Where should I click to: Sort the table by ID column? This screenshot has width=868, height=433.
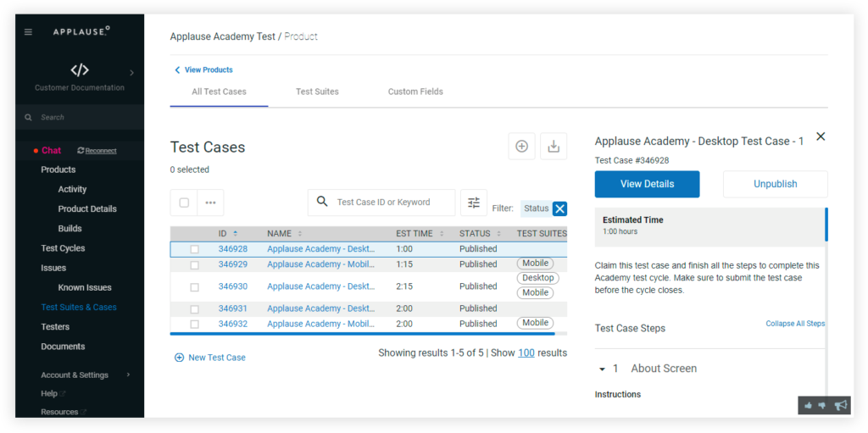pyautogui.click(x=228, y=234)
